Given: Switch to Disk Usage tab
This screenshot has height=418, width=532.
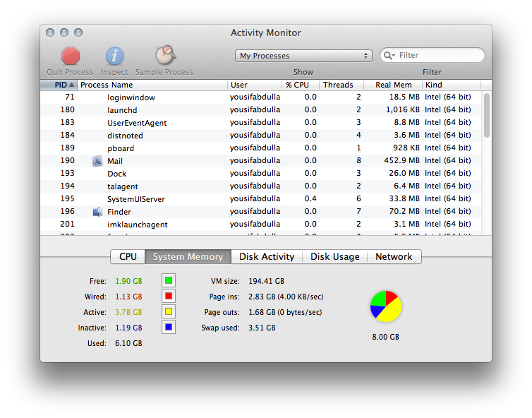Looking at the screenshot, I should point(335,257).
